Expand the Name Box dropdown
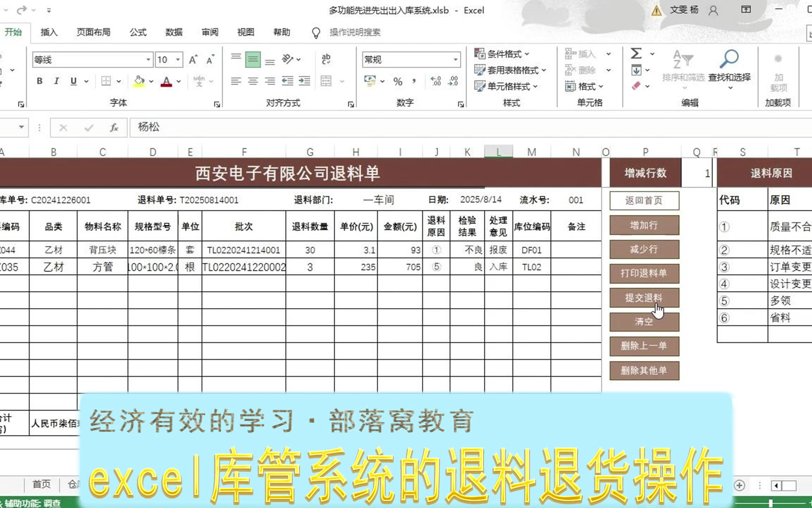Screen dimensions: 812x508 click(x=22, y=127)
